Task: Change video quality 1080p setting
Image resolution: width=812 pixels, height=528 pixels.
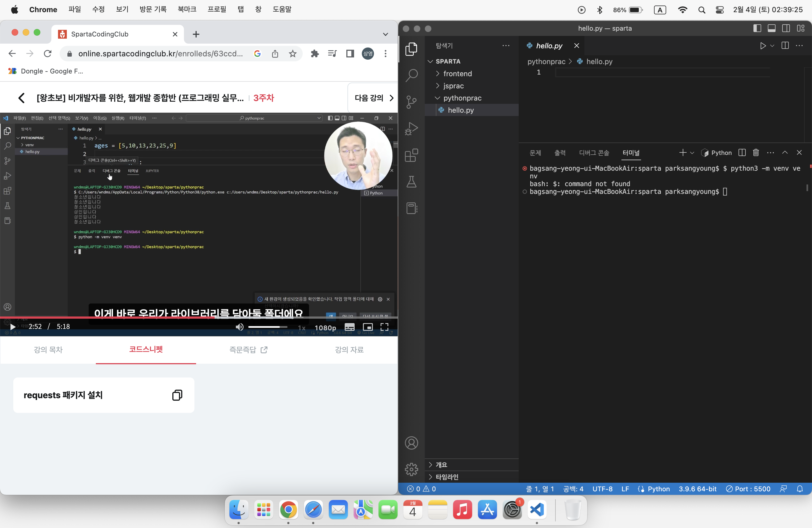Action: [x=325, y=328]
